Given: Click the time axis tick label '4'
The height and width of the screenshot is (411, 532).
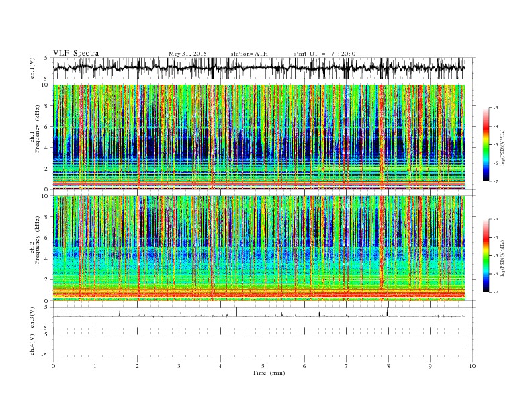Looking at the screenshot, I should point(220,366).
